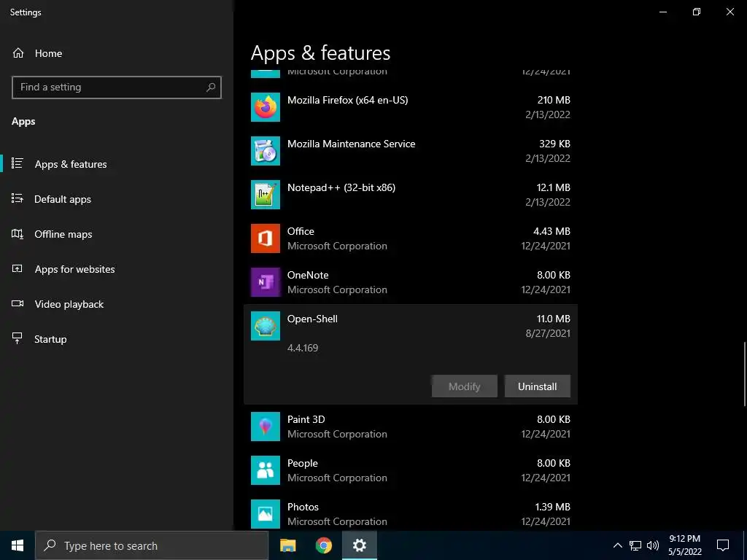Screen dimensions: 747x560
Task: Click the 210 MB size for Firefox
Action: [554, 100]
